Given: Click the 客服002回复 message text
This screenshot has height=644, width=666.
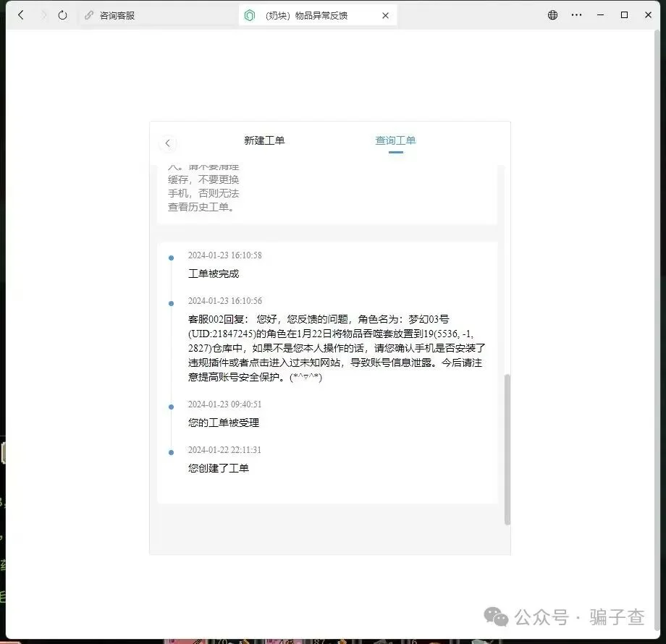Looking at the screenshot, I should 337,348.
